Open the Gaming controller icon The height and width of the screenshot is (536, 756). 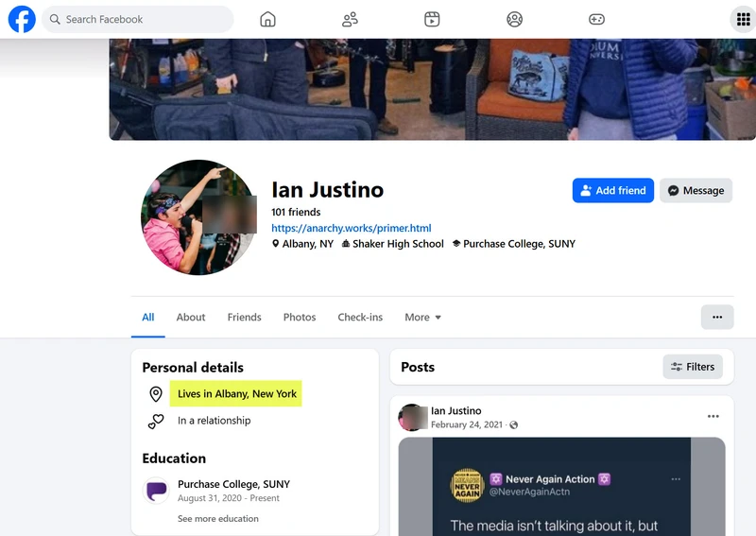596,19
